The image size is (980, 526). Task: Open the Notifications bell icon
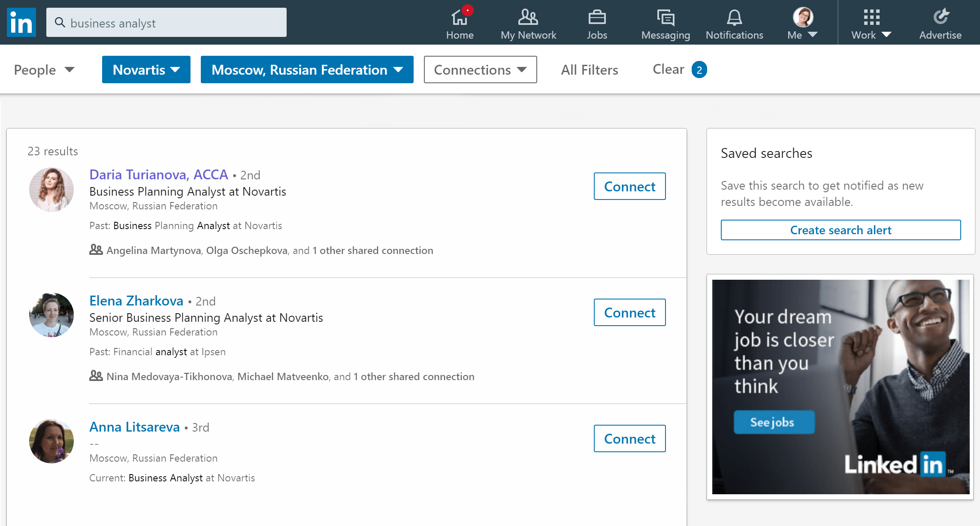pos(734,17)
